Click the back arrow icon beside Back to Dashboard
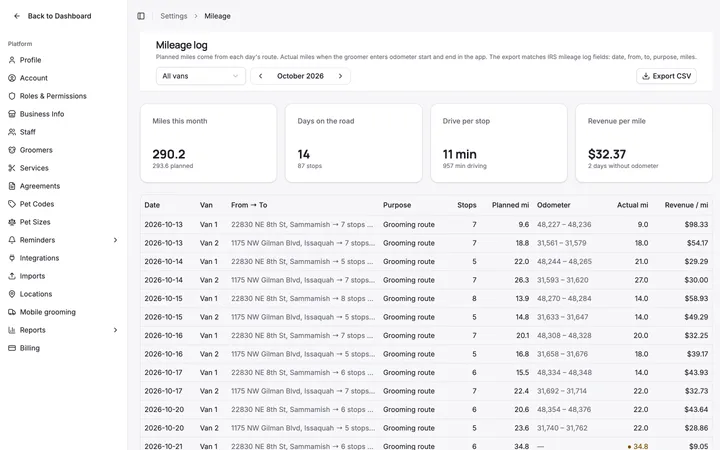This screenshot has height=450, width=720. [17, 16]
